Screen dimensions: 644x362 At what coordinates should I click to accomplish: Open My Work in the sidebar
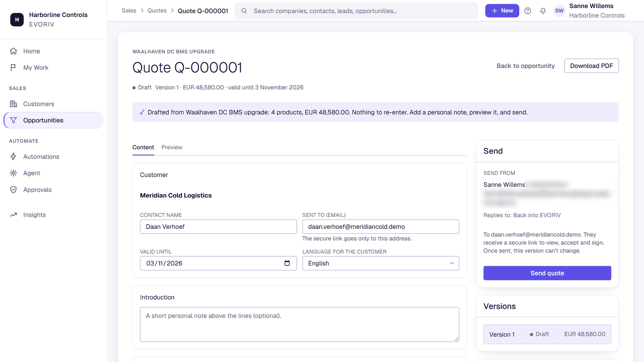(x=54, y=68)
